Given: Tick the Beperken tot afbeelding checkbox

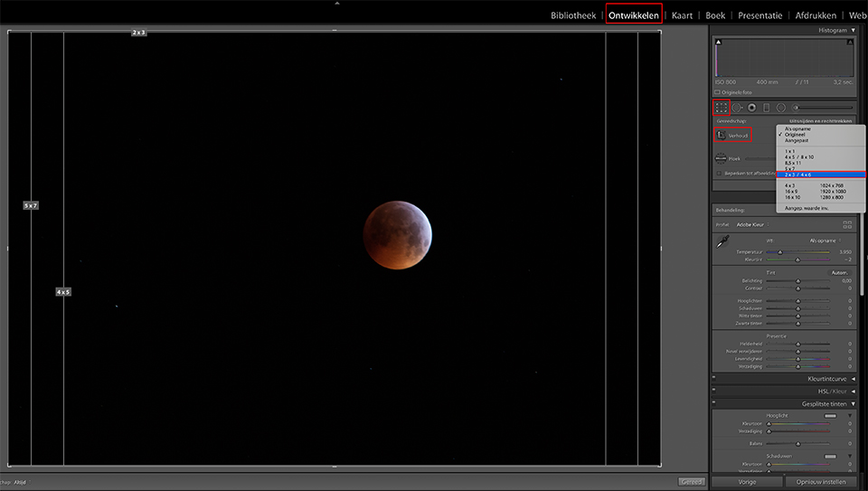Looking at the screenshot, I should click(x=719, y=174).
